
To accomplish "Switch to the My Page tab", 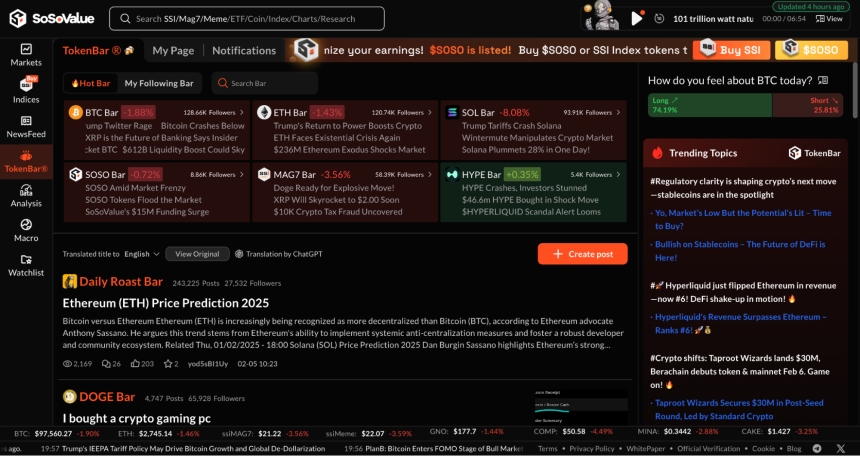I will pyautogui.click(x=173, y=50).
